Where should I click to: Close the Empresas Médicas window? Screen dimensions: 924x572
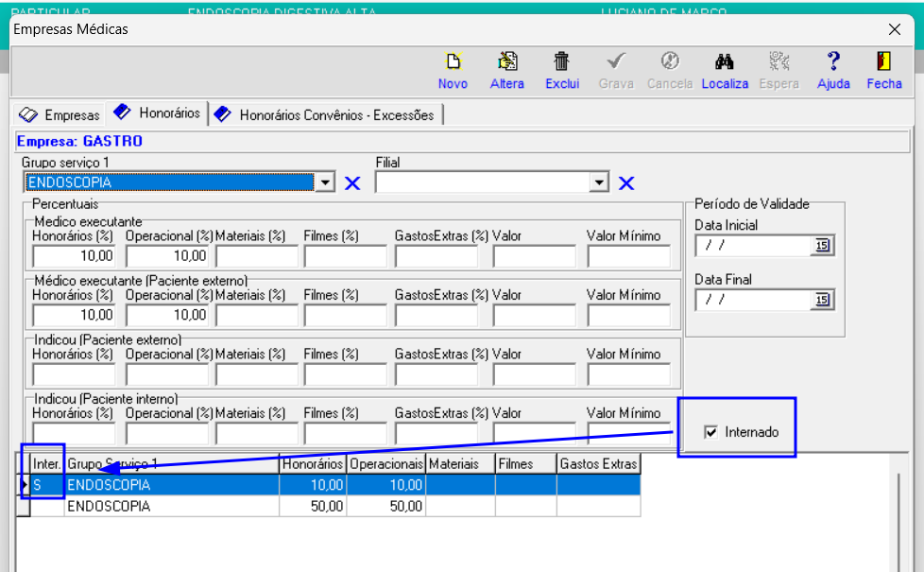click(x=895, y=29)
